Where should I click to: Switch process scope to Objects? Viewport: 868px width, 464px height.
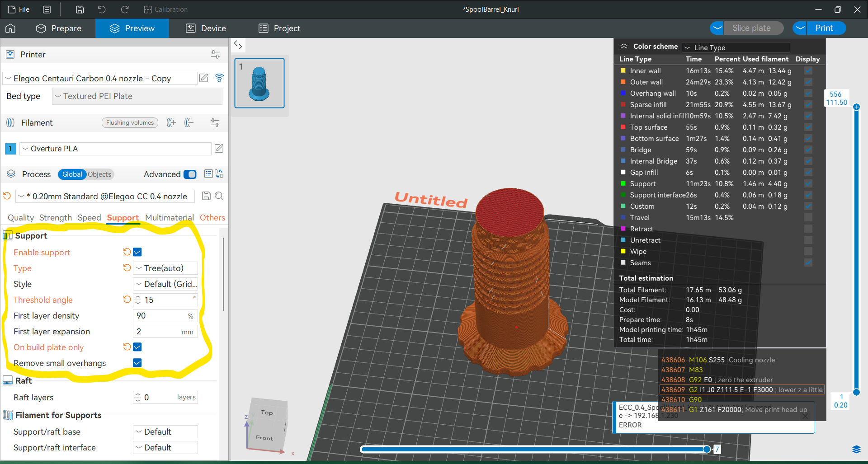pos(99,174)
